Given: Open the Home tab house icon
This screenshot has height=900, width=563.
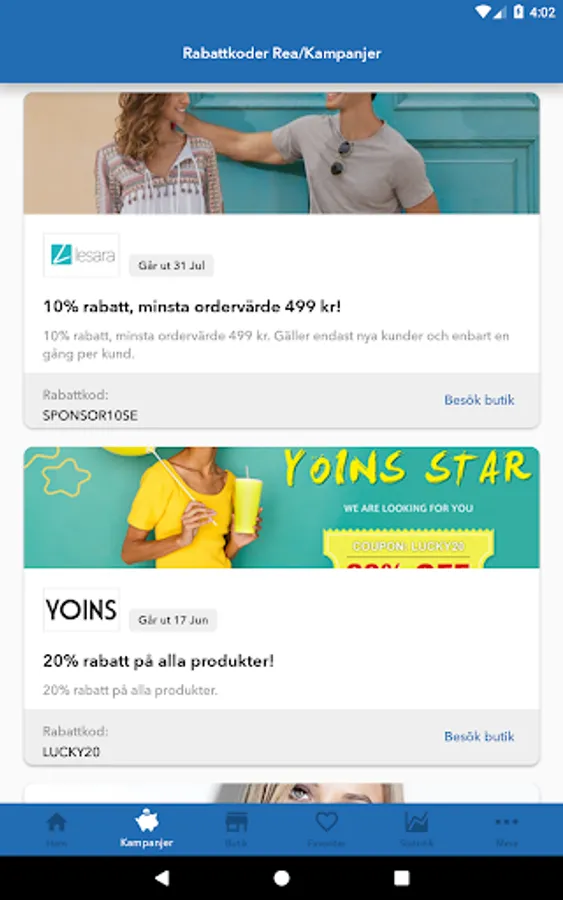Looking at the screenshot, I should tap(56, 823).
